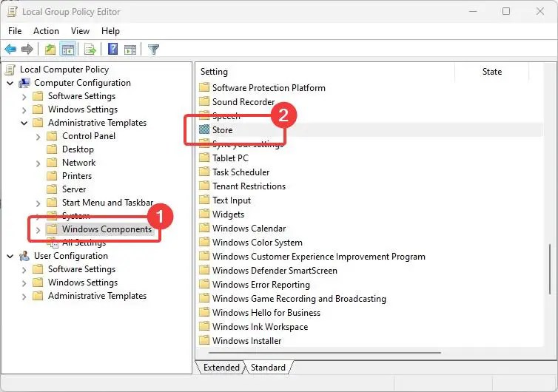Switch to the Extended tab

tap(221, 367)
